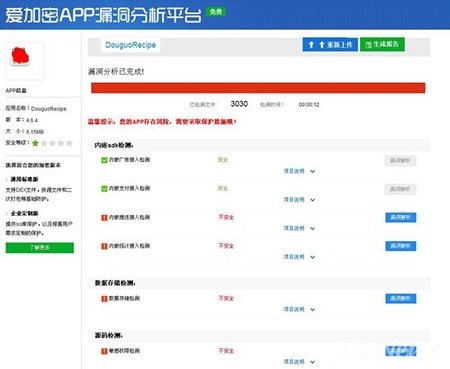
Task: Expand 项目说明 under 内嵌推送接入检测
Action: (x=299, y=229)
